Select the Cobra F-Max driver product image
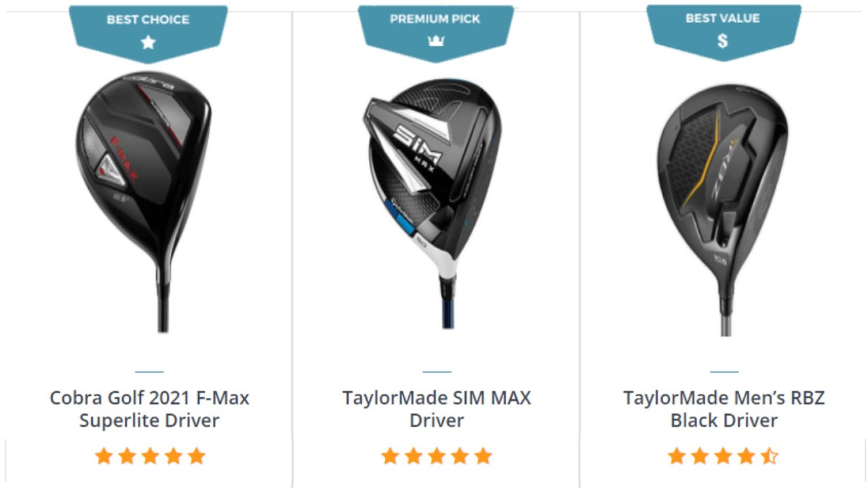This screenshot has width=868, height=488. tap(144, 201)
